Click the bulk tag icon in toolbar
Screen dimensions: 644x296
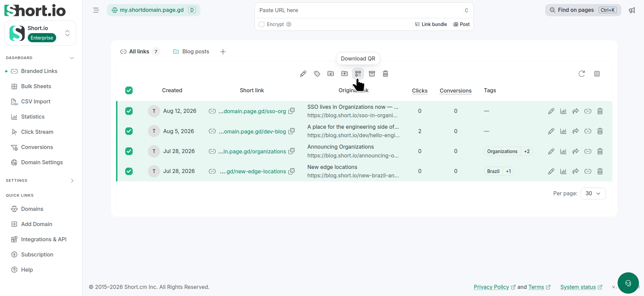click(317, 74)
